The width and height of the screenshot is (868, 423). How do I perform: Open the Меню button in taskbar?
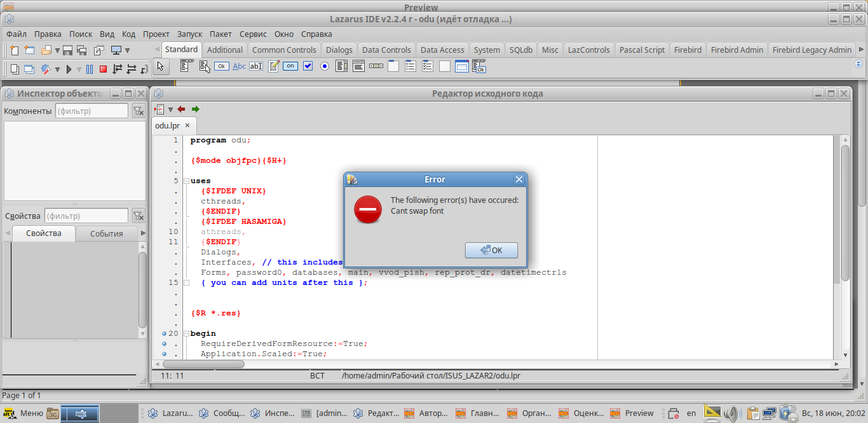click(24, 413)
